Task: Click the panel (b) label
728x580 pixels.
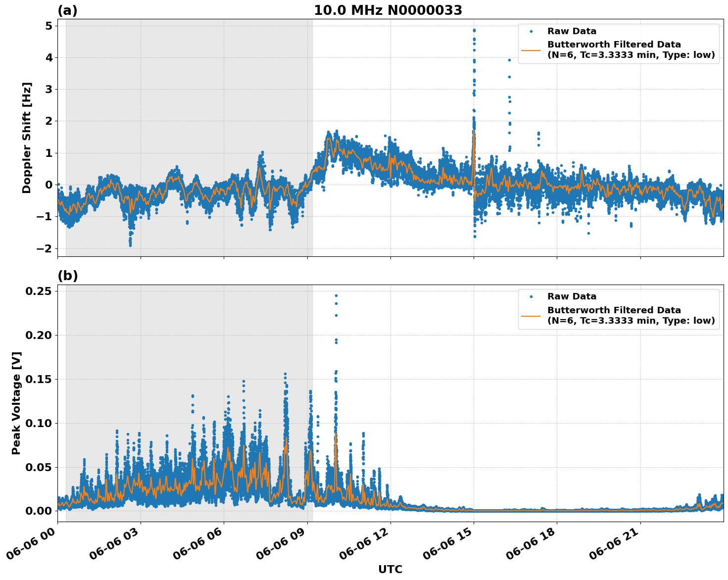Action: [68, 275]
